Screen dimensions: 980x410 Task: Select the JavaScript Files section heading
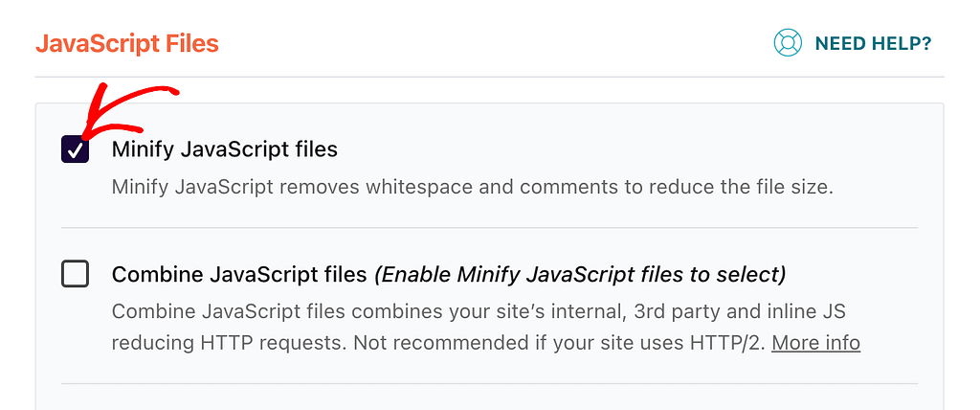click(127, 44)
